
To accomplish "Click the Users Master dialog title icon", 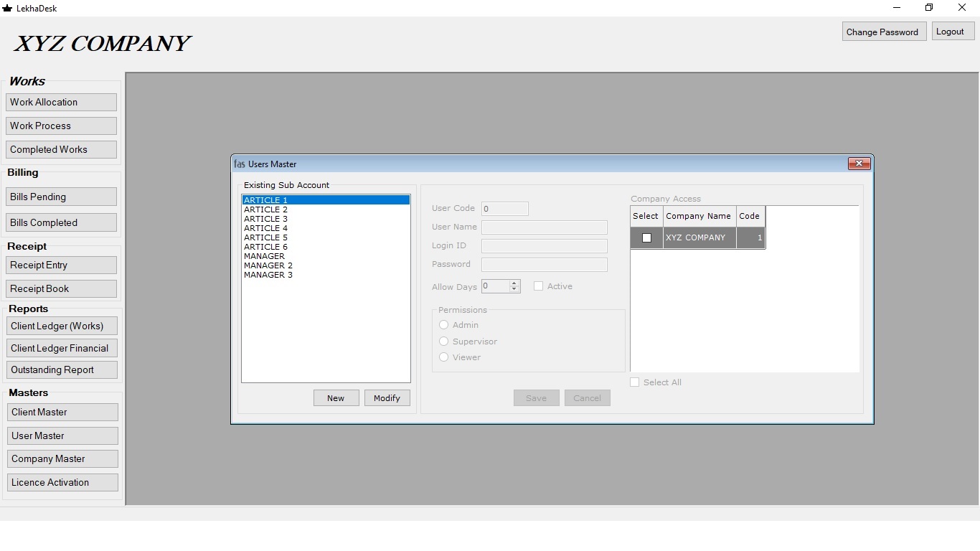I will point(240,164).
